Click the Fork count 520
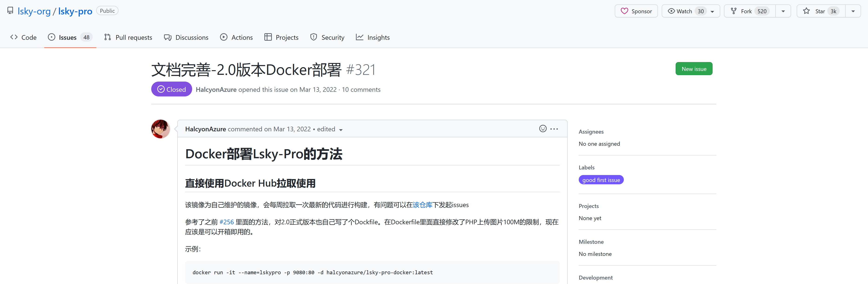This screenshot has width=868, height=284. tap(762, 11)
